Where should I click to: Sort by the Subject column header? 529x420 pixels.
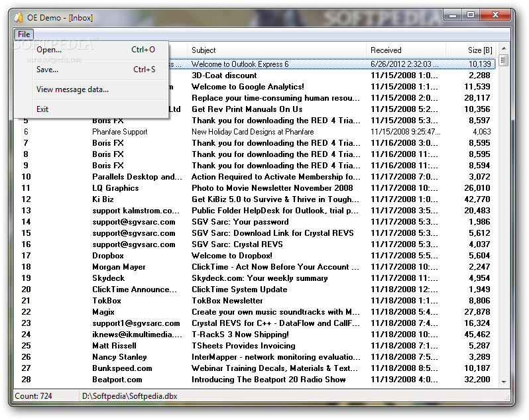(x=276, y=50)
